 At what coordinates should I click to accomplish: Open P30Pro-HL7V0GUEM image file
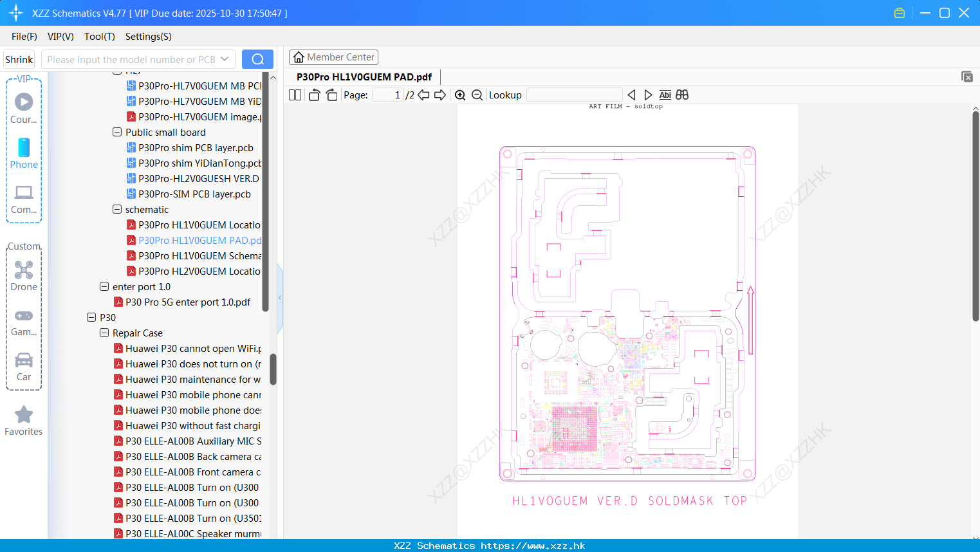coord(194,116)
